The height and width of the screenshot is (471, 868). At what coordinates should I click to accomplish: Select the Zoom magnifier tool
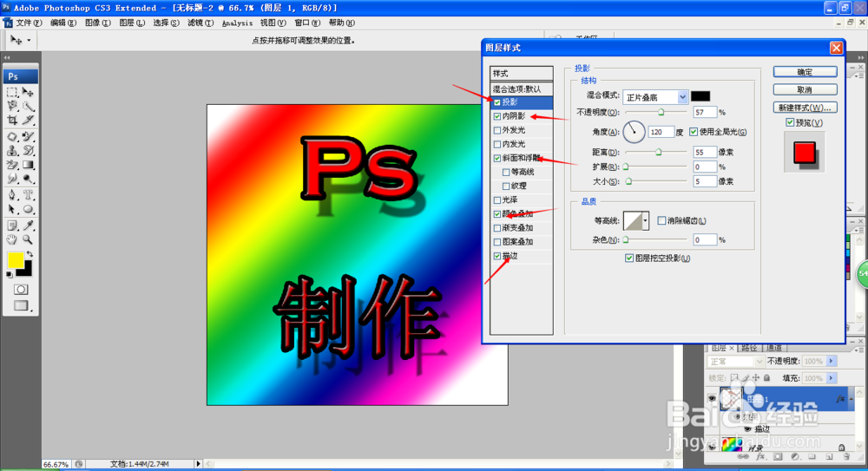coord(28,239)
